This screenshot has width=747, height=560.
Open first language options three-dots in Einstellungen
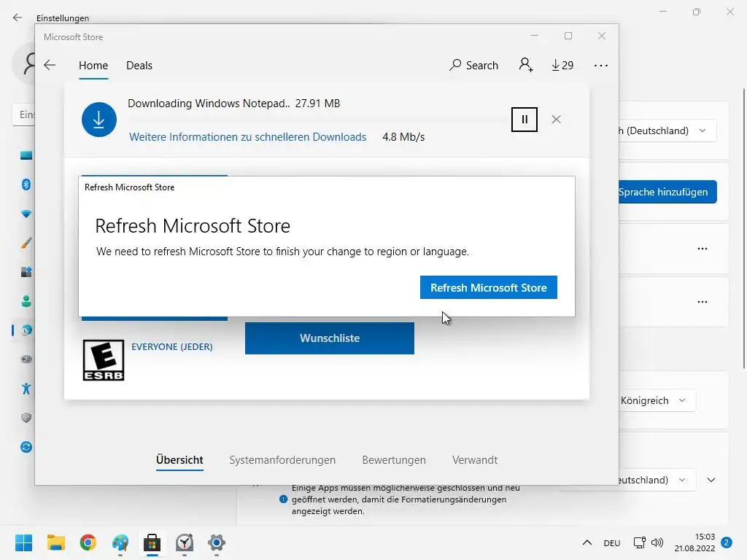pyautogui.click(x=703, y=249)
